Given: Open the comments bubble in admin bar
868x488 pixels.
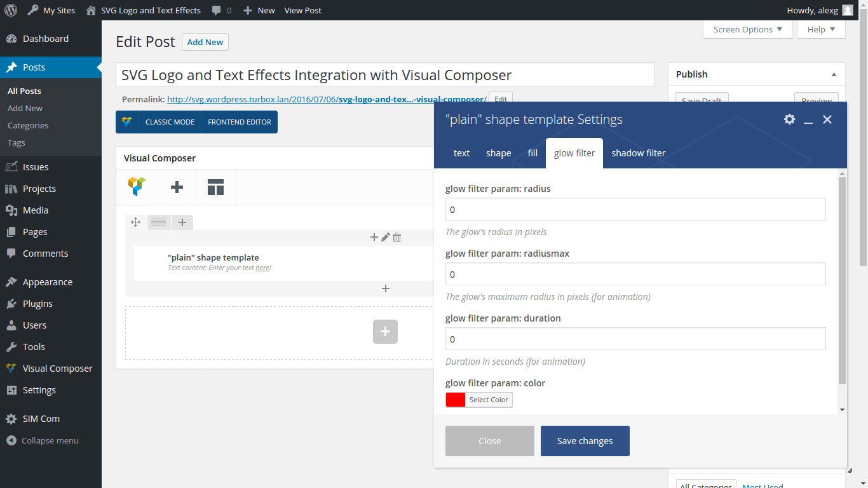Looking at the screenshot, I should click(221, 10).
